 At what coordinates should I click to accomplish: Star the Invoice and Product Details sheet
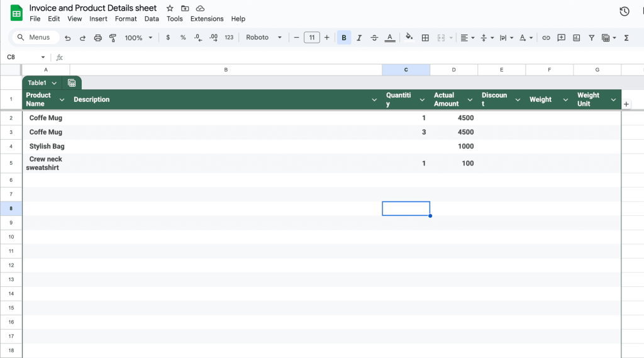point(170,8)
